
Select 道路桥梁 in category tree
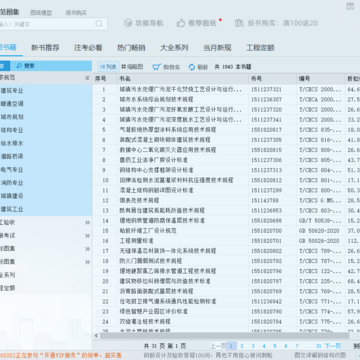(x=12, y=156)
